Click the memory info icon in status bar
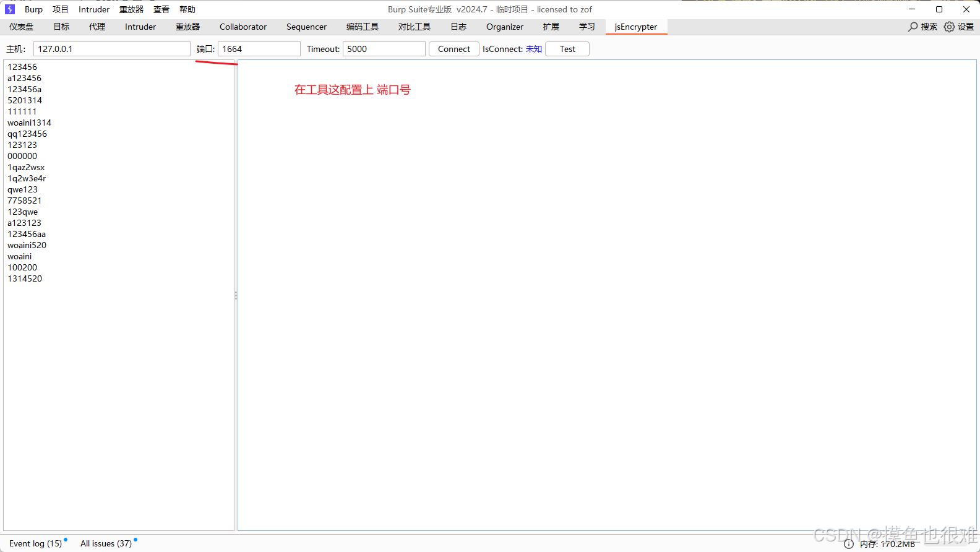Image resolution: width=980 pixels, height=552 pixels. point(849,544)
